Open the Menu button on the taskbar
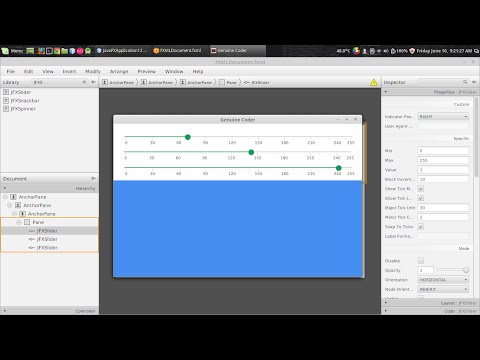The height and width of the screenshot is (360, 480). point(12,51)
